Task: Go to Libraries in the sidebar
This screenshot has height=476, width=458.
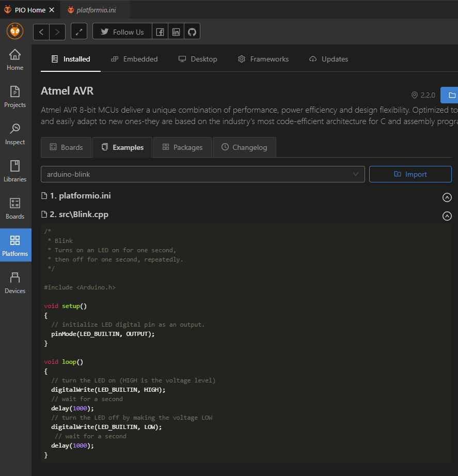Action: (x=15, y=171)
